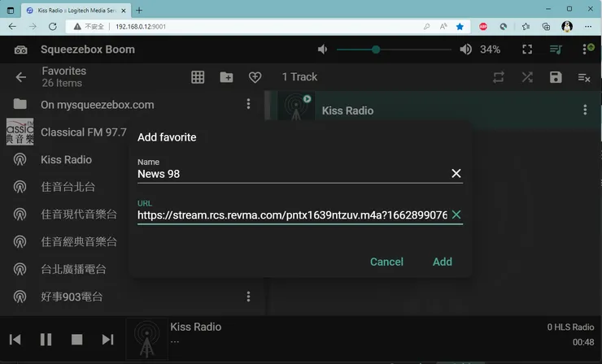Screen dimensions: 602x364
Task: Click the bookmark star icon
Action: pos(460,27)
